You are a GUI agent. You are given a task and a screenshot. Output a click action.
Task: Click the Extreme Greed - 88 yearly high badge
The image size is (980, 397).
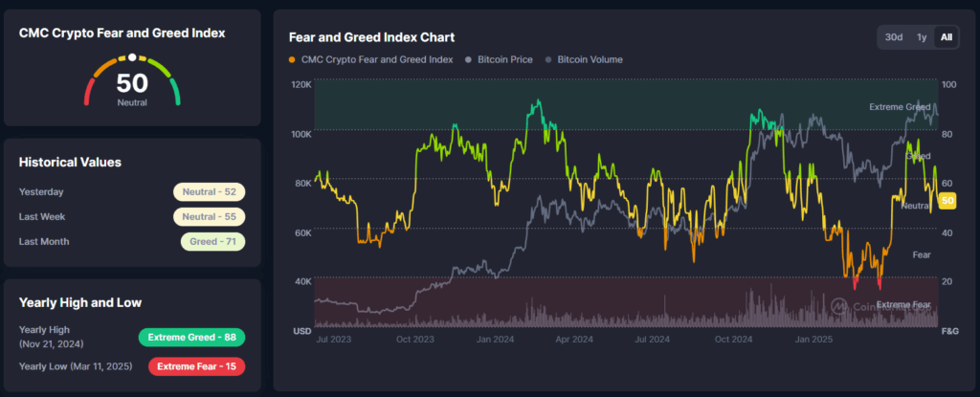191,337
